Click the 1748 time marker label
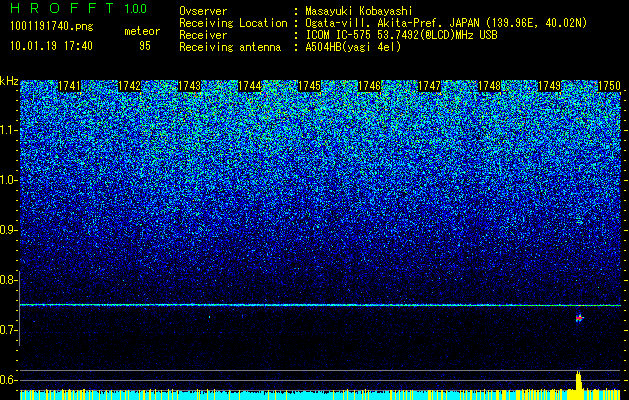Viewport: 629px width, 400px height. click(x=489, y=86)
